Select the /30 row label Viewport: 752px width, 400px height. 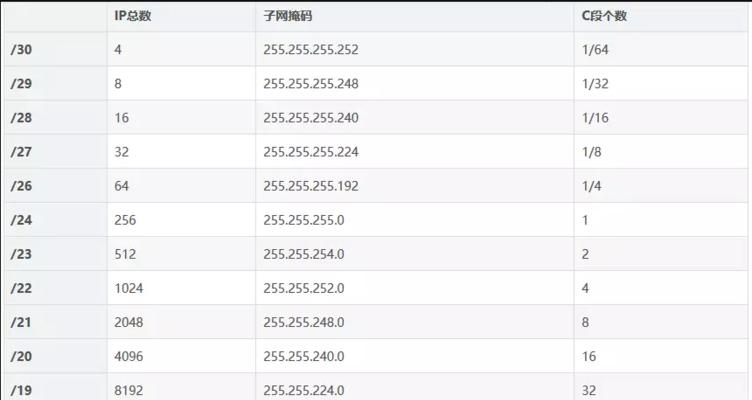(21, 49)
